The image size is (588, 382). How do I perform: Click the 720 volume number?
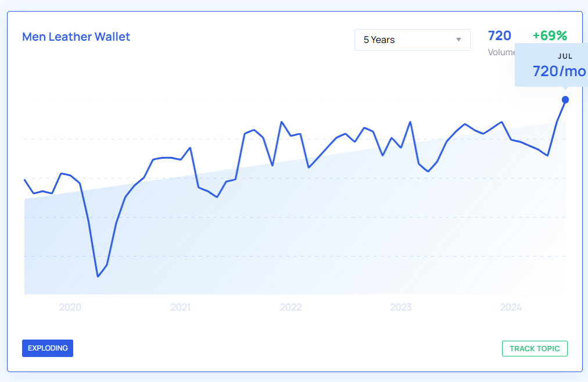pos(499,35)
